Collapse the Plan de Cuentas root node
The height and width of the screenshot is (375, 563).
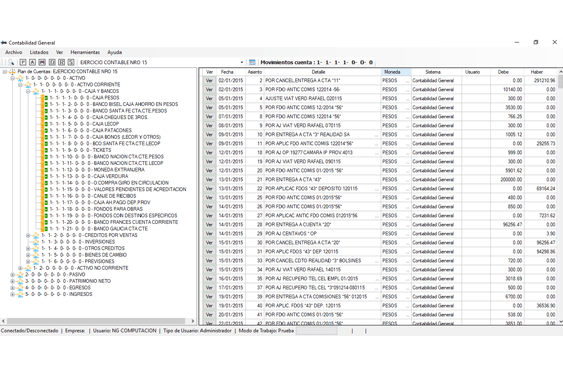click(5, 71)
